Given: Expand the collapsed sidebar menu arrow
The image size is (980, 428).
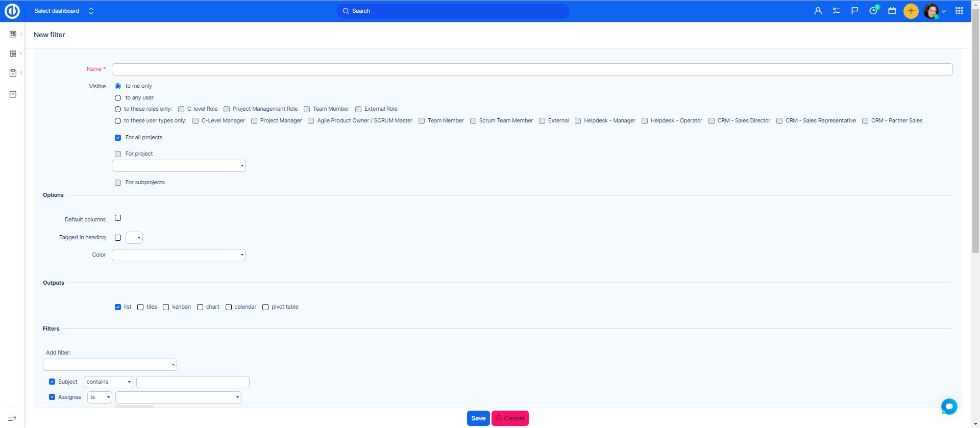Looking at the screenshot, I should click(x=12, y=418).
